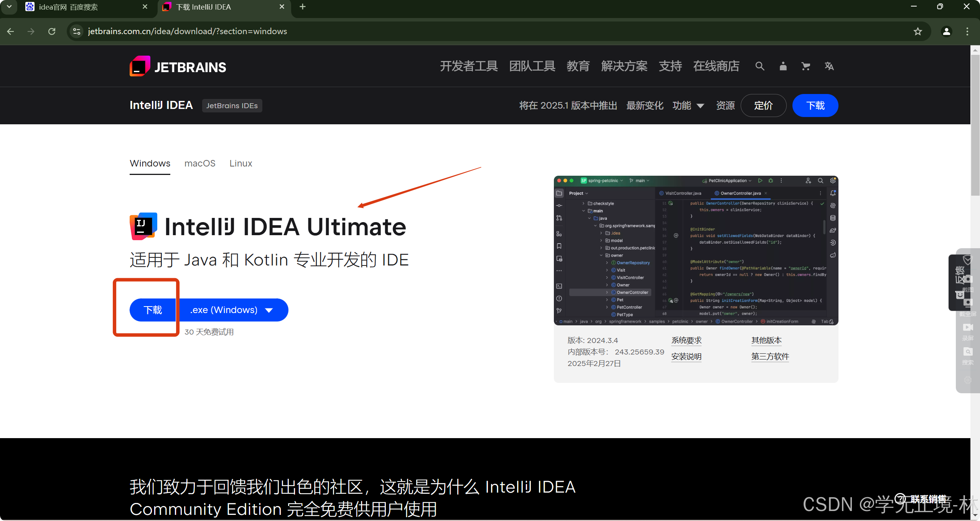Image resolution: width=980 pixels, height=521 pixels.
Task: Switch to the macOS tab
Action: (200, 163)
